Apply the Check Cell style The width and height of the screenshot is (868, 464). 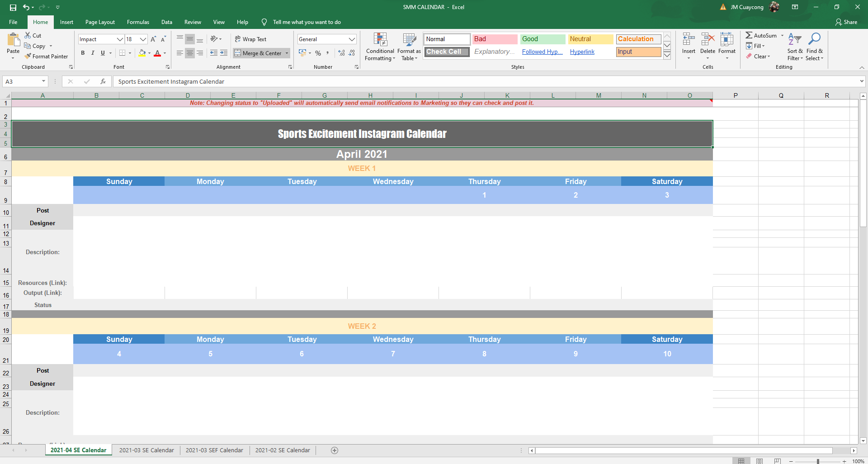447,52
